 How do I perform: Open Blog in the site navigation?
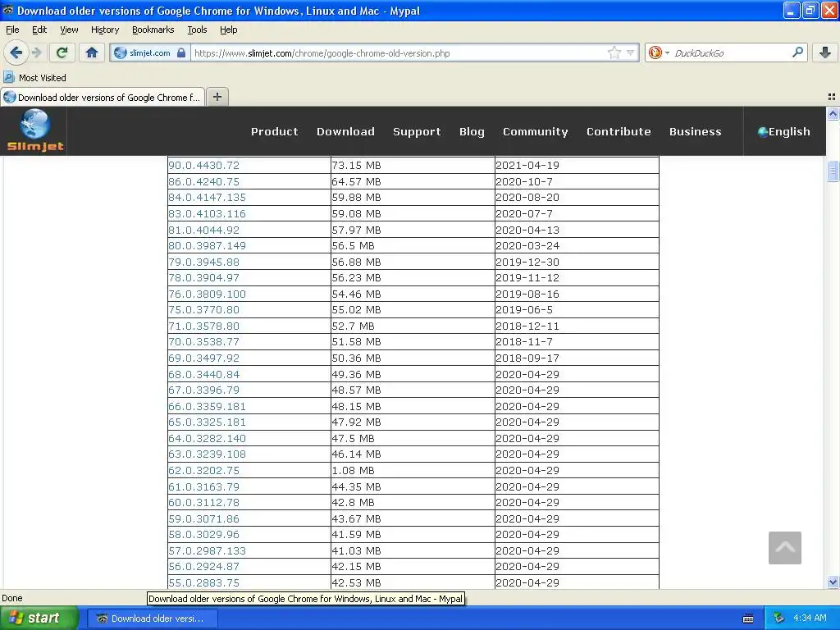tap(472, 131)
